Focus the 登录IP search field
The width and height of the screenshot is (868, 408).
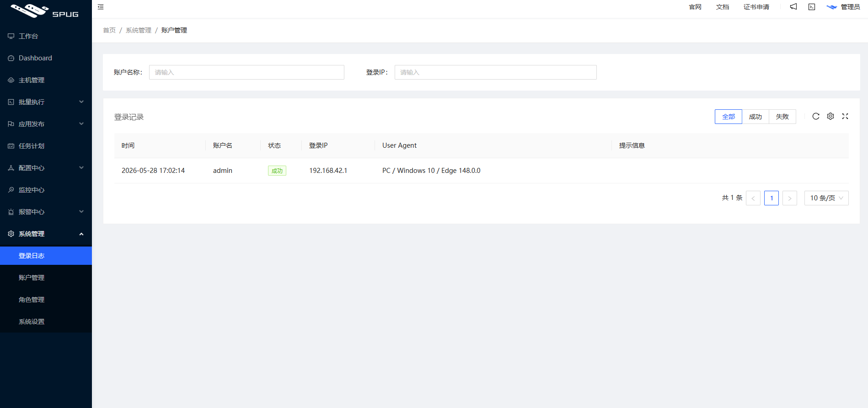tap(496, 72)
